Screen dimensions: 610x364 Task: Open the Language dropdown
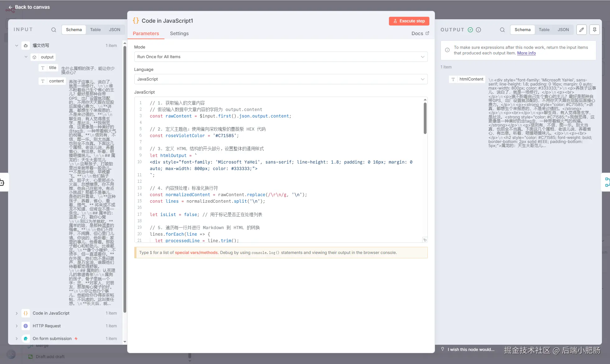pos(280,79)
